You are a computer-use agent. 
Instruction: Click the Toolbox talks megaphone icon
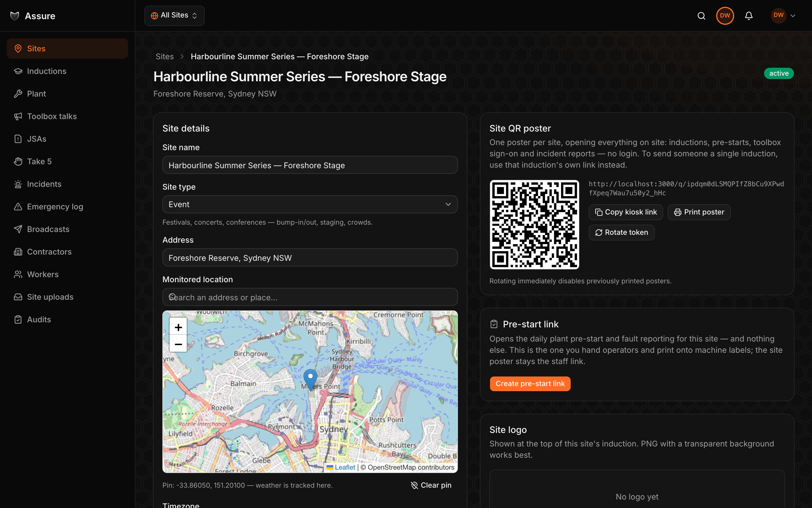[18, 116]
